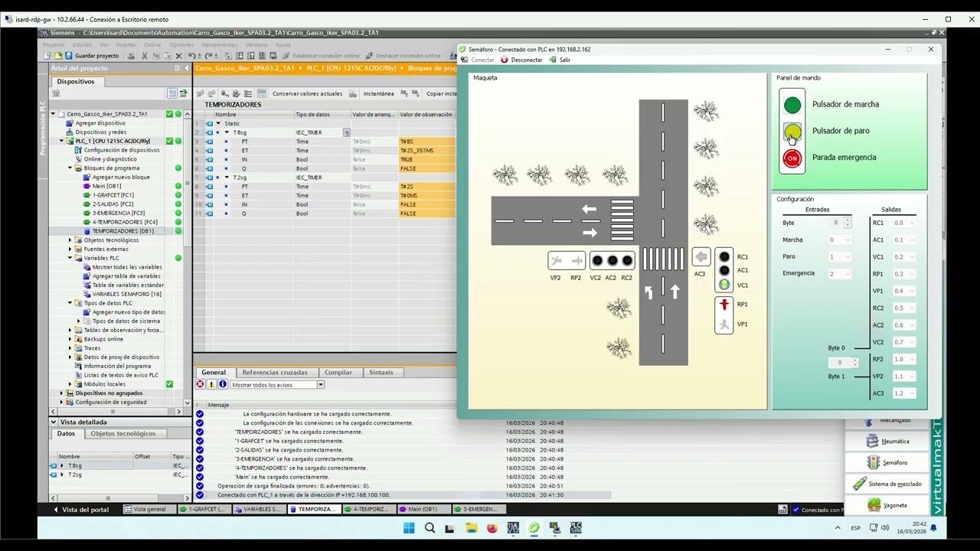Collapse Bloques de programa tree node
Viewport: 980px width, 551px height.
(70, 168)
